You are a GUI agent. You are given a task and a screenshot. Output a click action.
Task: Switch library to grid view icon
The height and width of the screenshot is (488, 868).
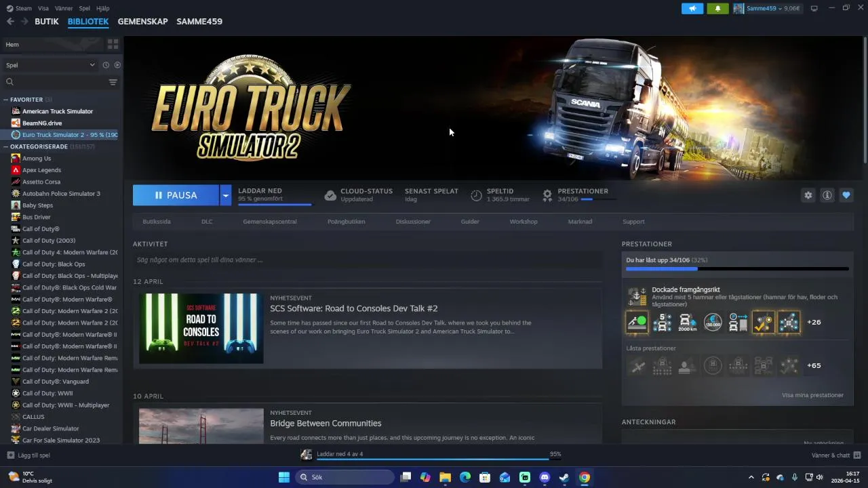(113, 44)
